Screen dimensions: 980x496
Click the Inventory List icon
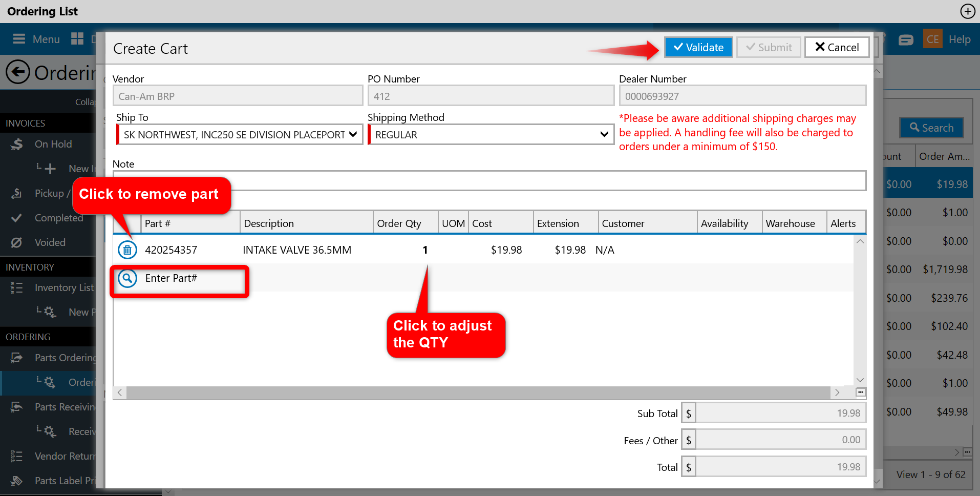point(16,287)
